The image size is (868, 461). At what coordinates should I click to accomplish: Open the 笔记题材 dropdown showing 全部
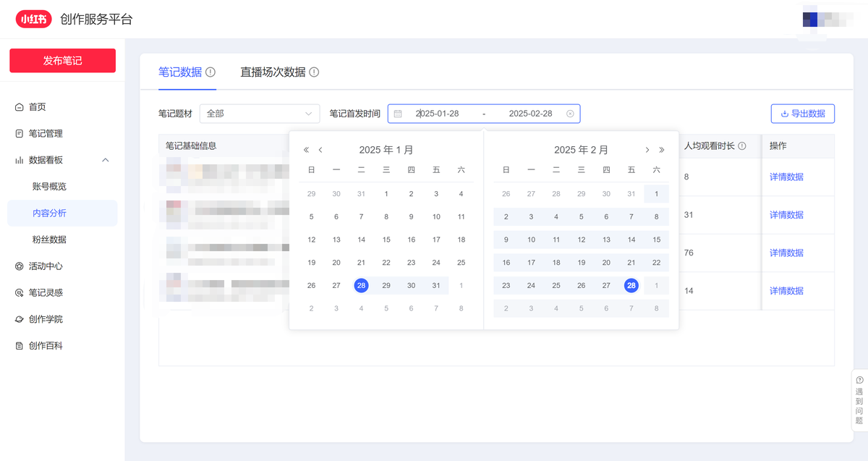[259, 114]
